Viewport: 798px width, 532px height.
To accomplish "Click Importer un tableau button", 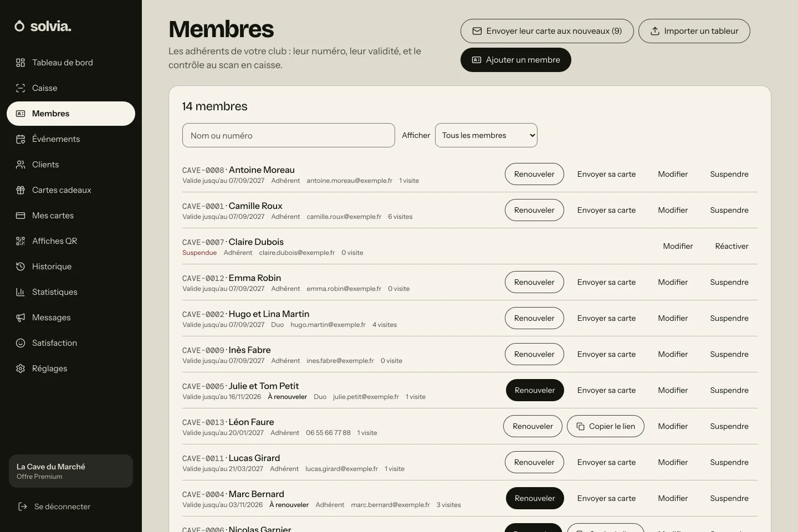I will click(694, 31).
